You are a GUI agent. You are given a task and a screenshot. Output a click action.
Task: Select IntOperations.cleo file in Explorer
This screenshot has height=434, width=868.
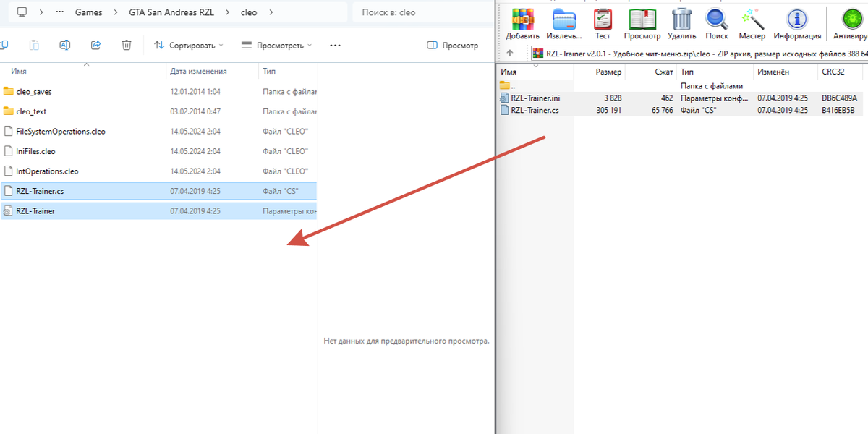(47, 171)
